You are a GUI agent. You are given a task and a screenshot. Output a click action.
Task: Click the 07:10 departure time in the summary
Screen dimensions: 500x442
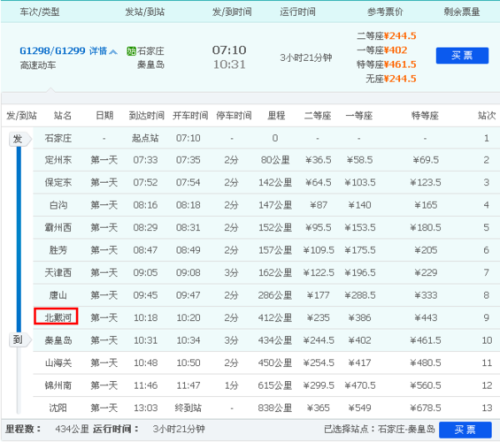pos(229,50)
